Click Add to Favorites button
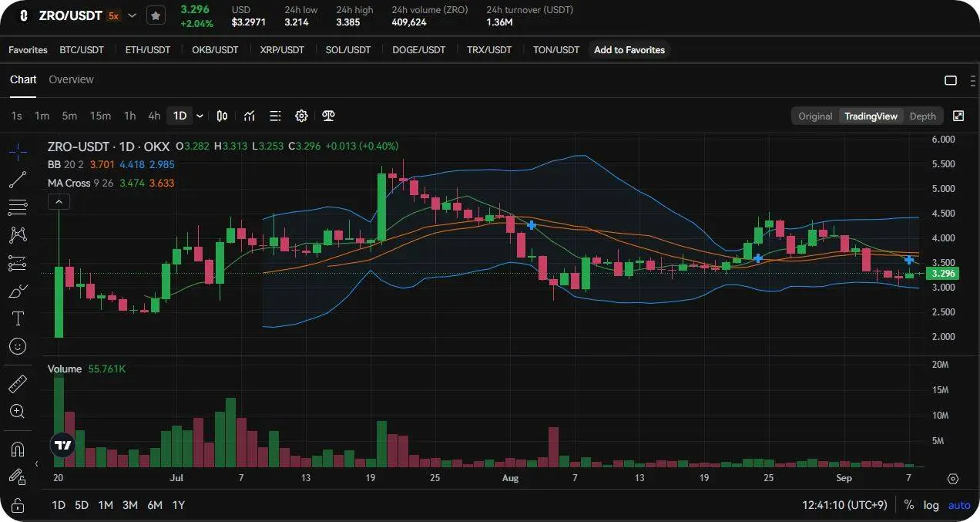Screen dimensions: 980x522 [x=629, y=49]
